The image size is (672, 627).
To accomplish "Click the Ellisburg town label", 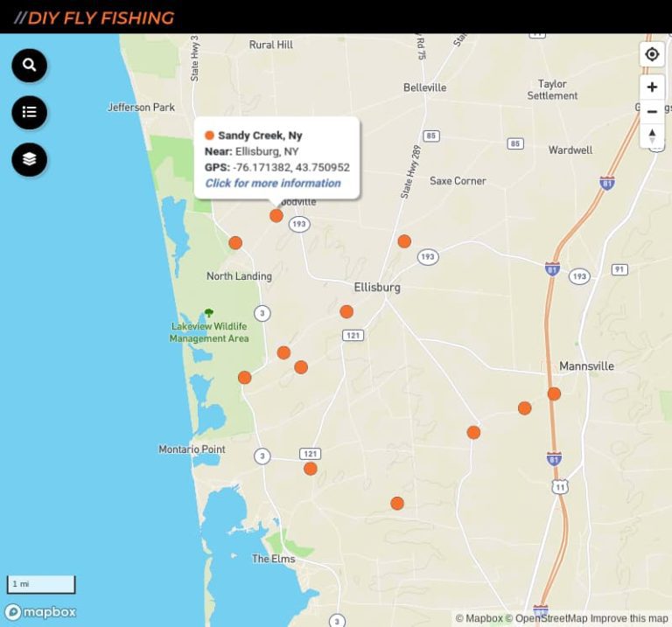I will click(377, 288).
